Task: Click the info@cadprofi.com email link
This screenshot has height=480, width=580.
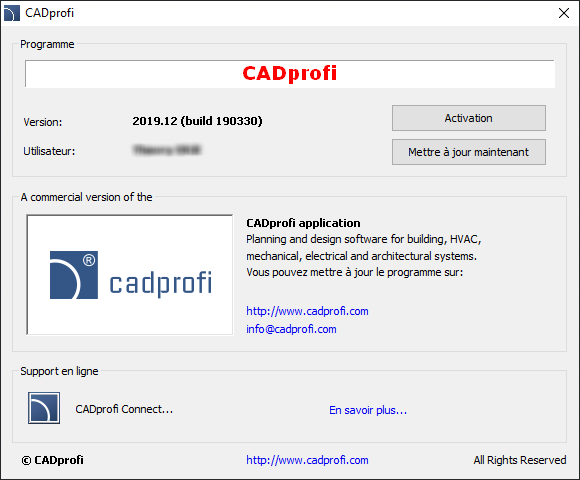Action: click(291, 329)
